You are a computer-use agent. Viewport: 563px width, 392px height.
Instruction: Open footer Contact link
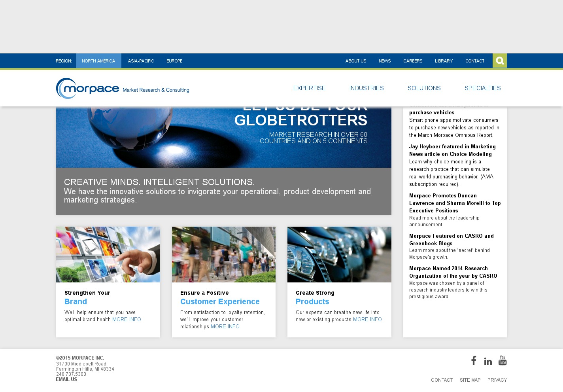click(442, 380)
